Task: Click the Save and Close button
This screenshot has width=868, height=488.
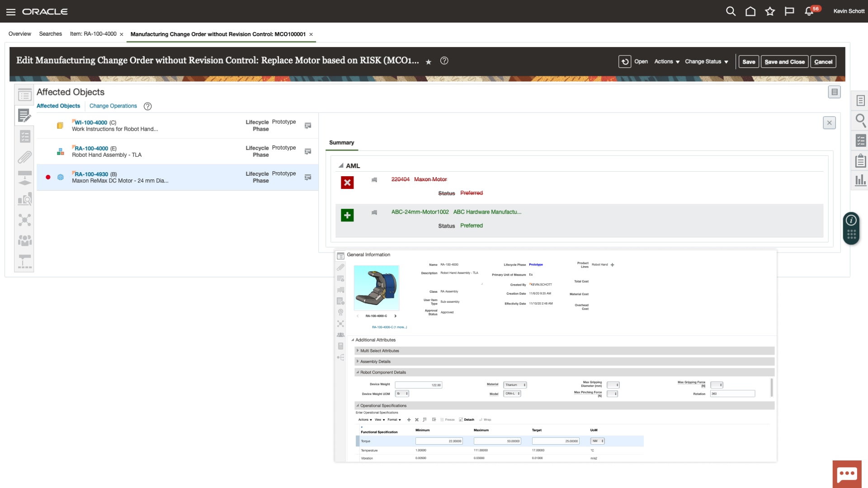Action: point(784,61)
